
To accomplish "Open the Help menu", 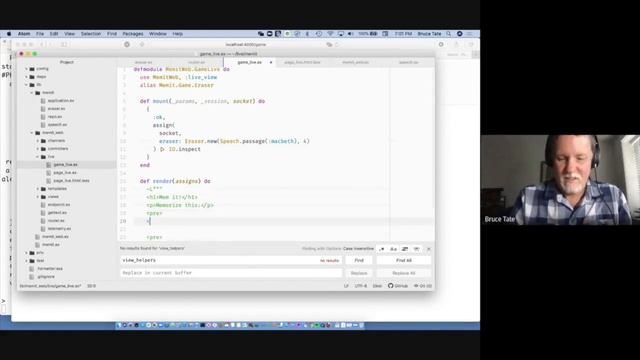I will 177,34.
